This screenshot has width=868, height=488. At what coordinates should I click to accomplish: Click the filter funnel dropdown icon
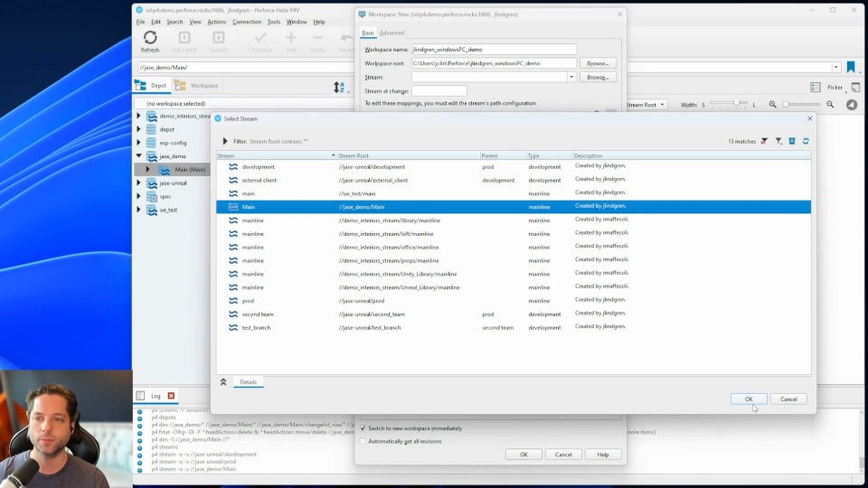tap(778, 141)
